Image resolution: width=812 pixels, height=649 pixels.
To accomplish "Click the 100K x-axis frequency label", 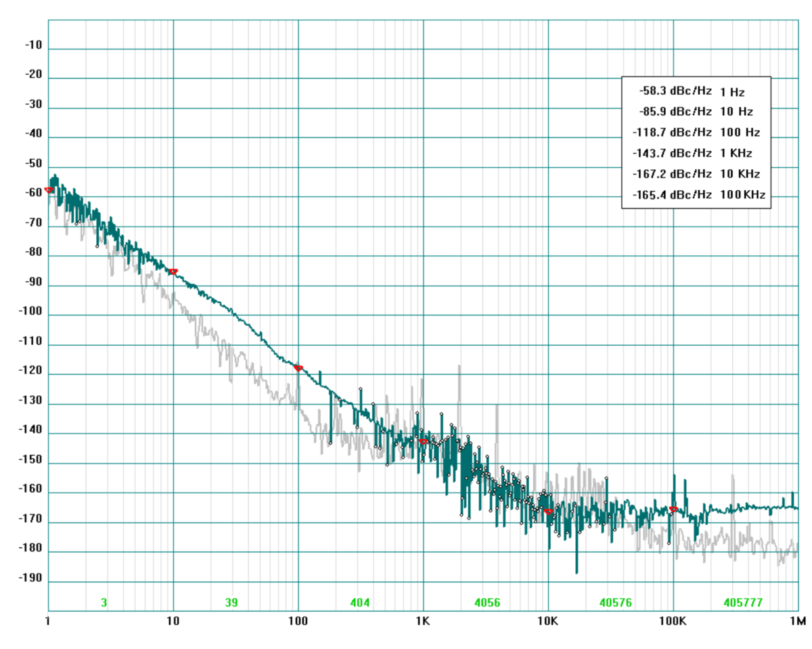I will click(x=673, y=621).
